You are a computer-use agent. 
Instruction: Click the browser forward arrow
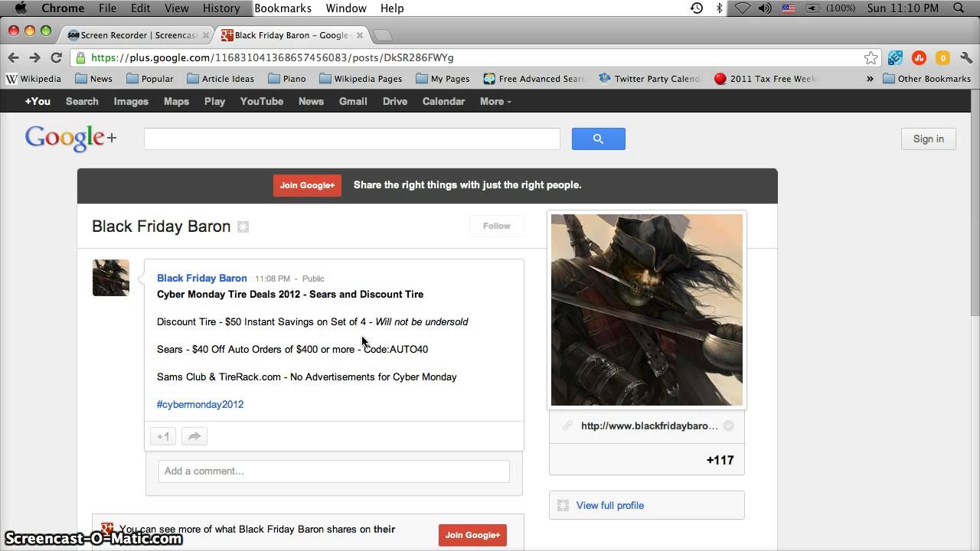click(x=34, y=57)
